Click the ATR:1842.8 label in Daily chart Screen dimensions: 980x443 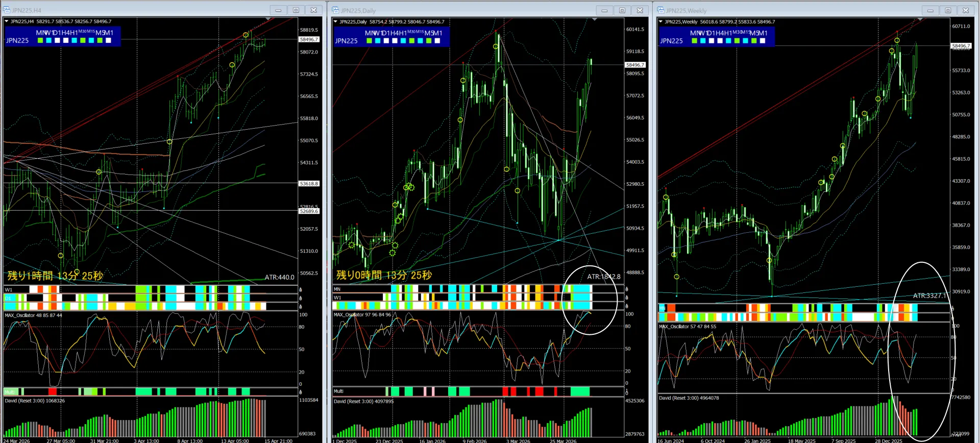click(x=604, y=277)
